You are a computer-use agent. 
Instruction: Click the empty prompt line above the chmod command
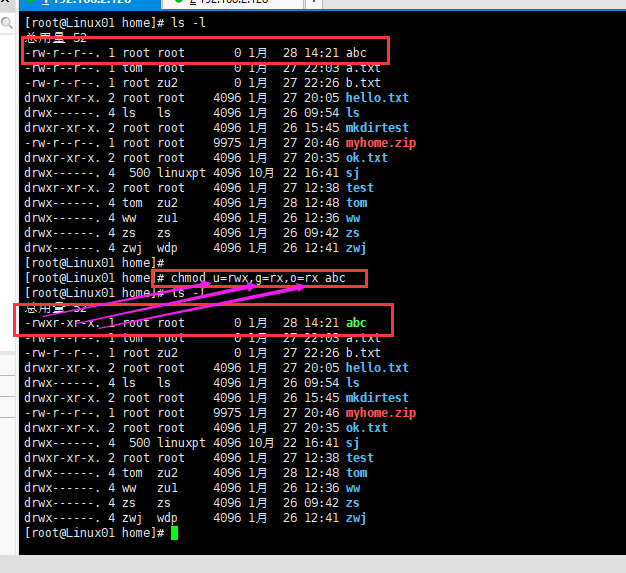tap(94, 263)
